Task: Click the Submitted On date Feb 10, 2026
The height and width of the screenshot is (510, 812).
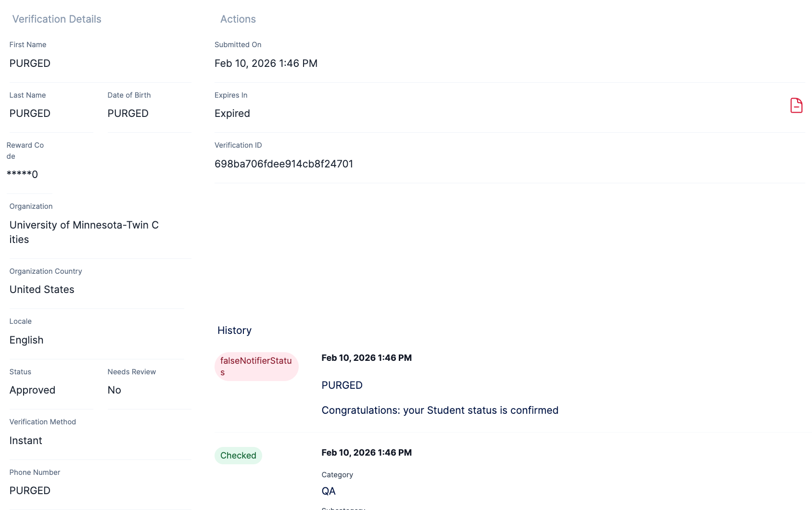Action: (266, 63)
